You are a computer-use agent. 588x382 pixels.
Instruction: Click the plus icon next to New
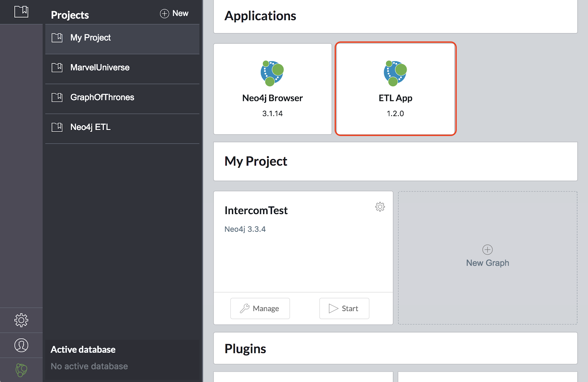pyautogui.click(x=164, y=14)
